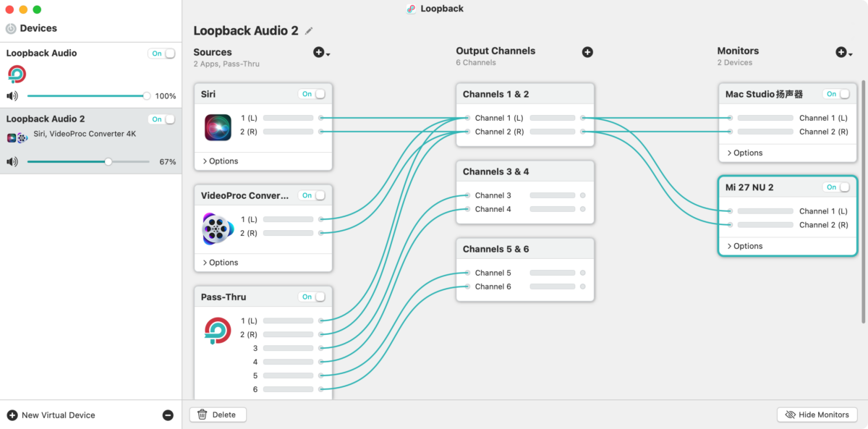
Task: Click the speaker icon for Loopback Audio volume
Action: [12, 95]
